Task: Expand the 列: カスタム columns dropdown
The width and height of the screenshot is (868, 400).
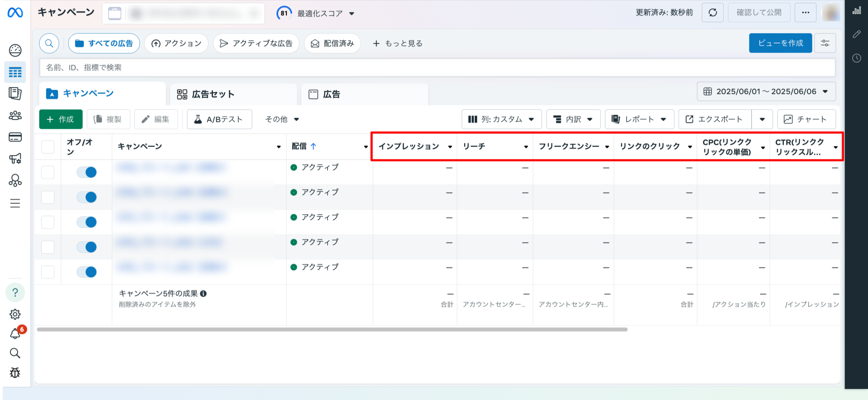Action: pyautogui.click(x=501, y=119)
